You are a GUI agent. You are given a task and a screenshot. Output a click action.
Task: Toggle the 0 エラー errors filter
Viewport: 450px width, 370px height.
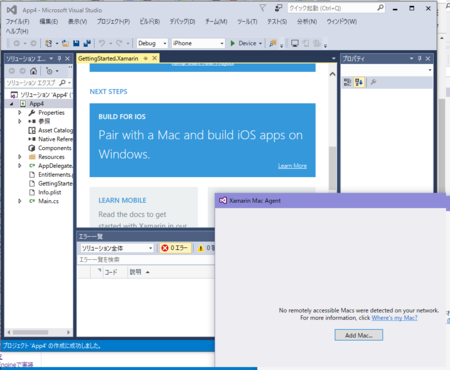point(175,248)
